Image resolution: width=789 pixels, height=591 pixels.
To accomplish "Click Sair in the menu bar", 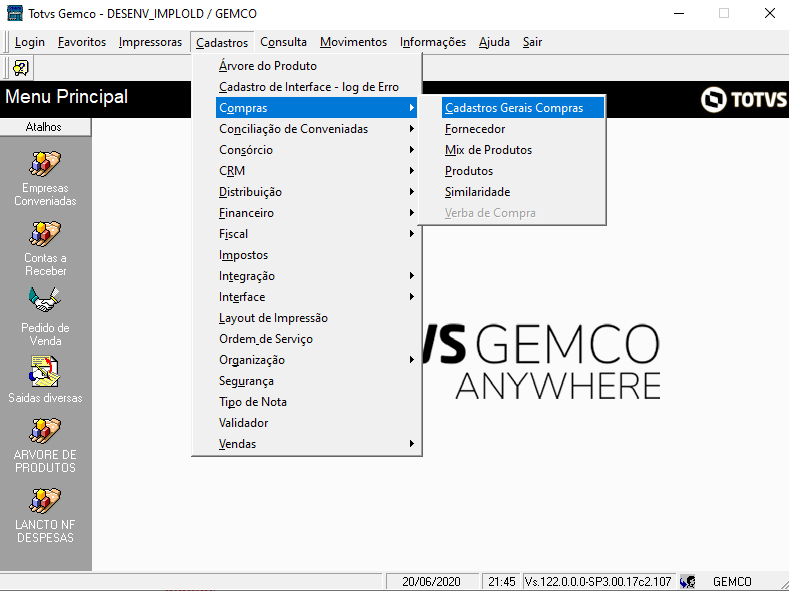I will click(532, 42).
